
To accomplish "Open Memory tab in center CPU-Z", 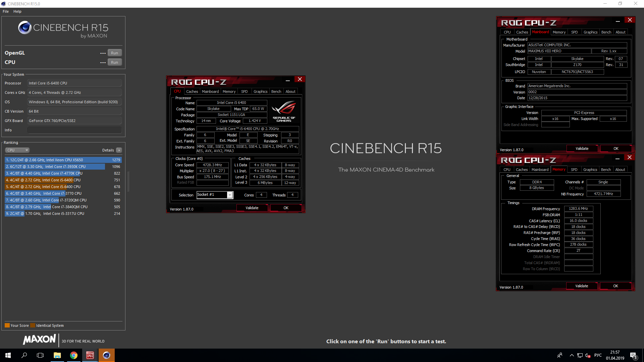I will click(x=229, y=92).
